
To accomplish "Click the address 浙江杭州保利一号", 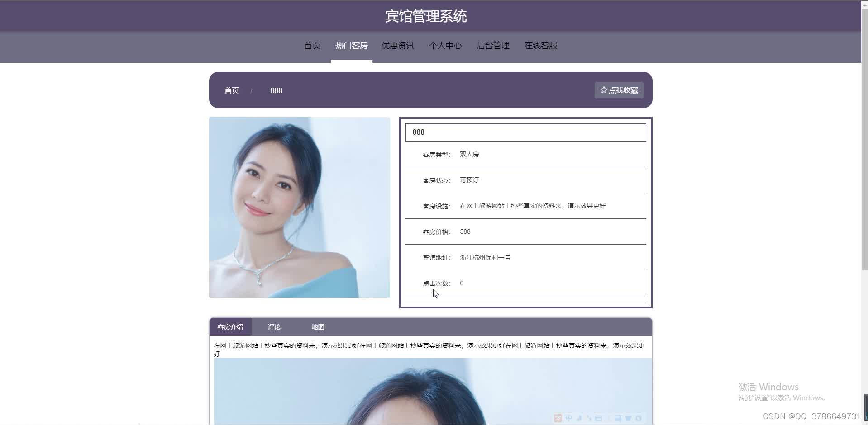I will pyautogui.click(x=485, y=257).
